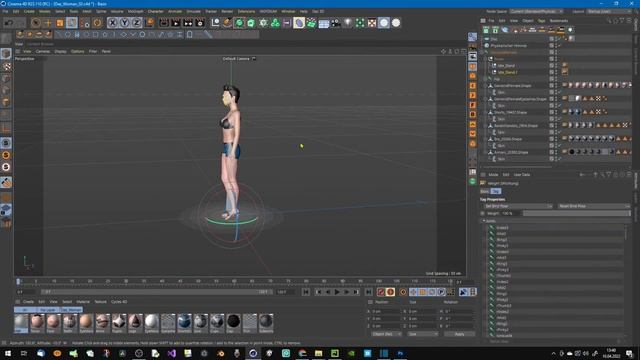Image resolution: width=640 pixels, height=360 pixels.
Task: Open the Character menu
Action: tap(156, 11)
